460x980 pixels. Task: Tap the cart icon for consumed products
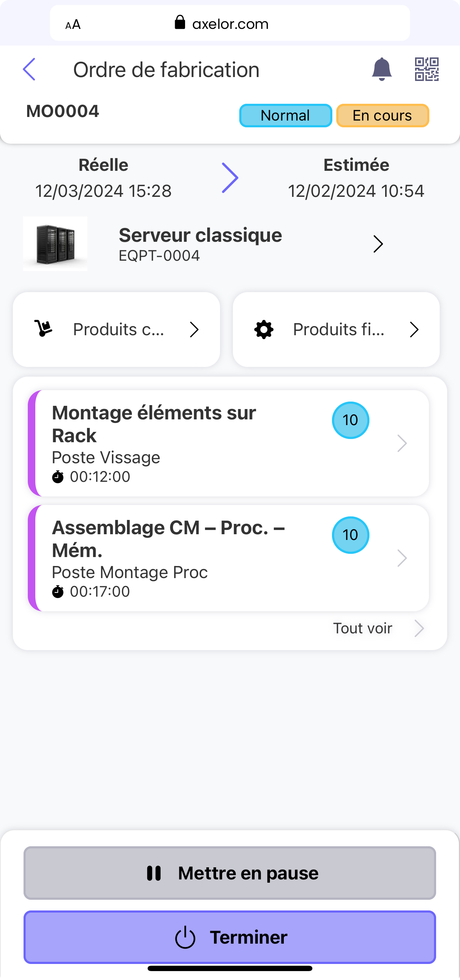click(x=44, y=329)
